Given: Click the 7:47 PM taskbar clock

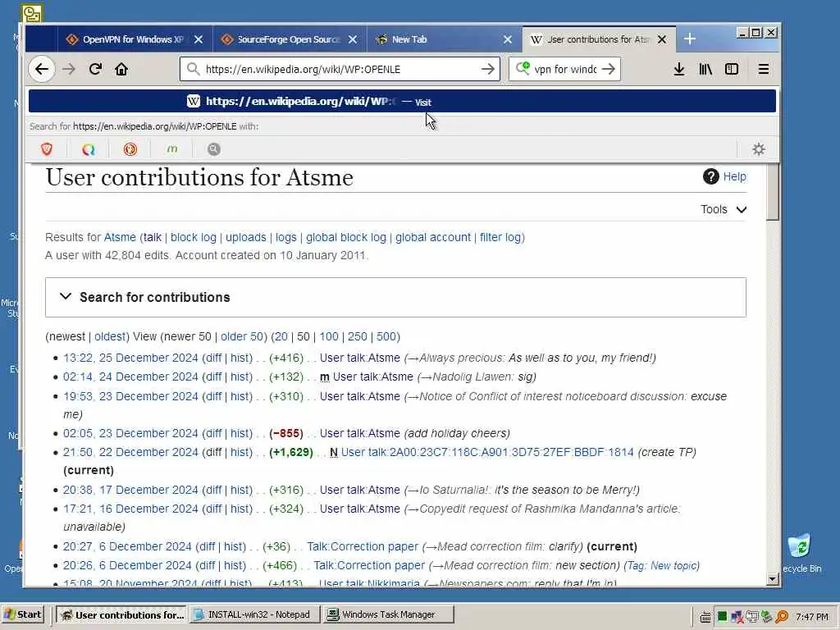Looking at the screenshot, I should click(x=811, y=617).
